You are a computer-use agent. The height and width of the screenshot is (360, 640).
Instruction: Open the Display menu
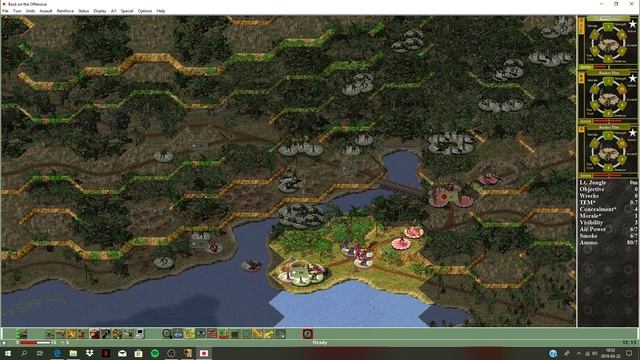pos(100,11)
